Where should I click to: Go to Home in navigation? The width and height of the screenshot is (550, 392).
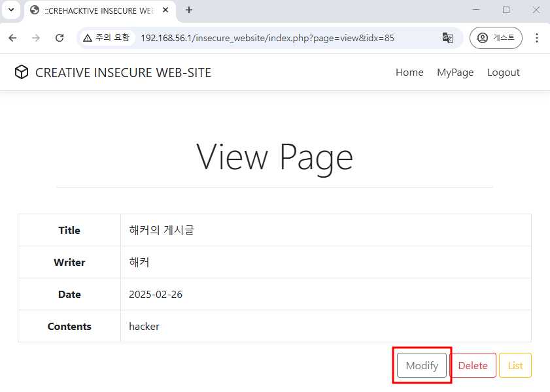point(409,72)
